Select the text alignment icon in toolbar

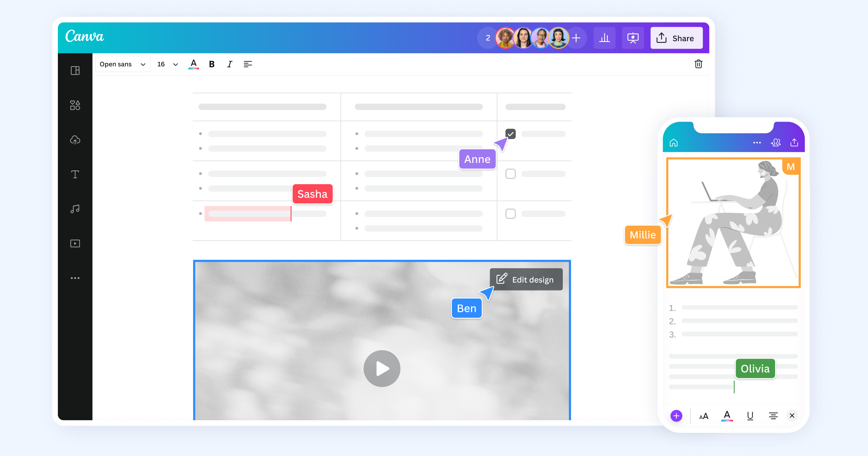click(248, 64)
